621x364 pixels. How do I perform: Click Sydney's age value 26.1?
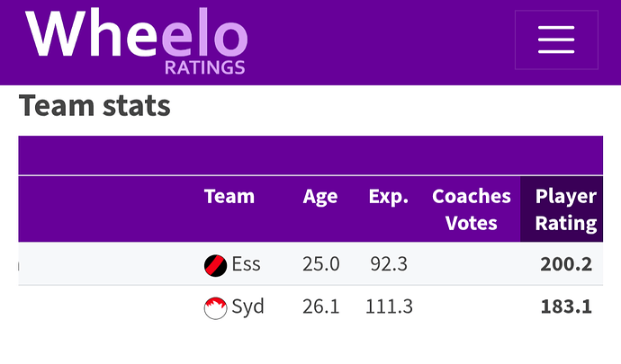point(321,306)
